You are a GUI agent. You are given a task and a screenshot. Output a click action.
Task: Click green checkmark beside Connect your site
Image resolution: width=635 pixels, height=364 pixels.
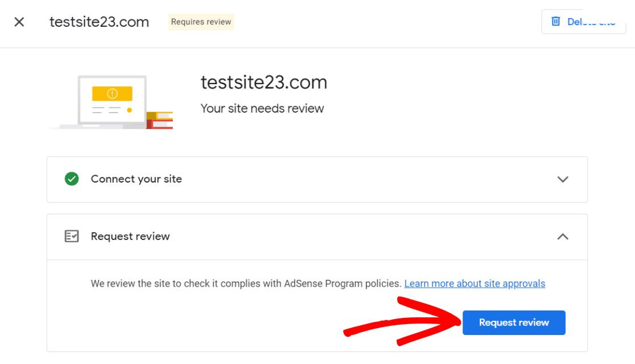tap(72, 179)
